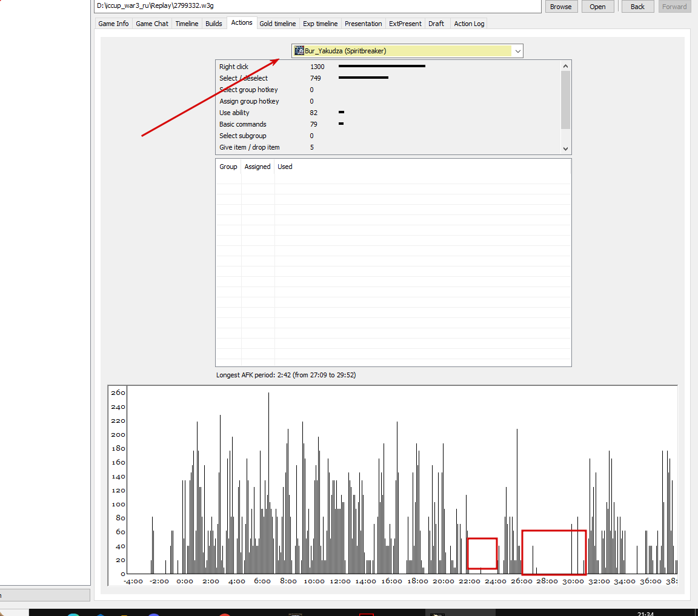Click the 16:00 mark on the chart axis

(x=392, y=581)
